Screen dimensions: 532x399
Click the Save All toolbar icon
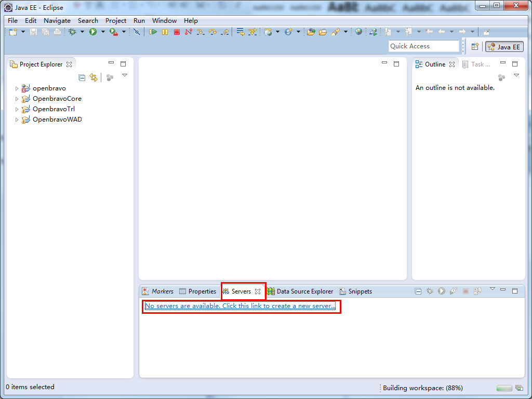coord(45,32)
